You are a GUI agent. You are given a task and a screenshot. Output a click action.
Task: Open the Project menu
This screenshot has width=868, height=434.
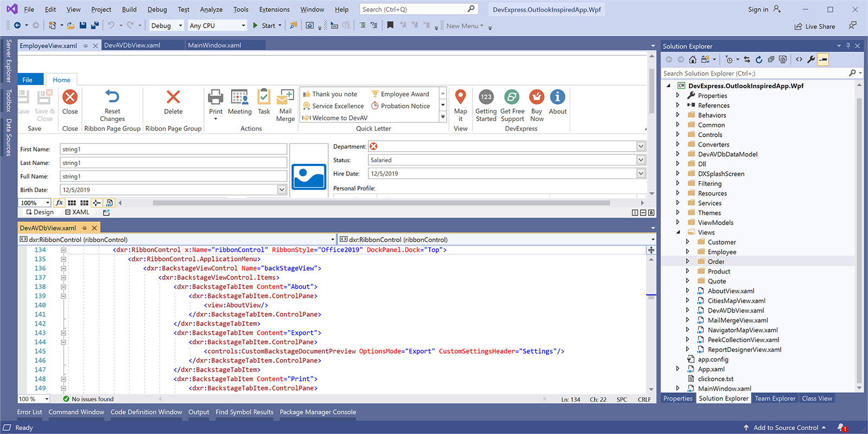pyautogui.click(x=101, y=9)
